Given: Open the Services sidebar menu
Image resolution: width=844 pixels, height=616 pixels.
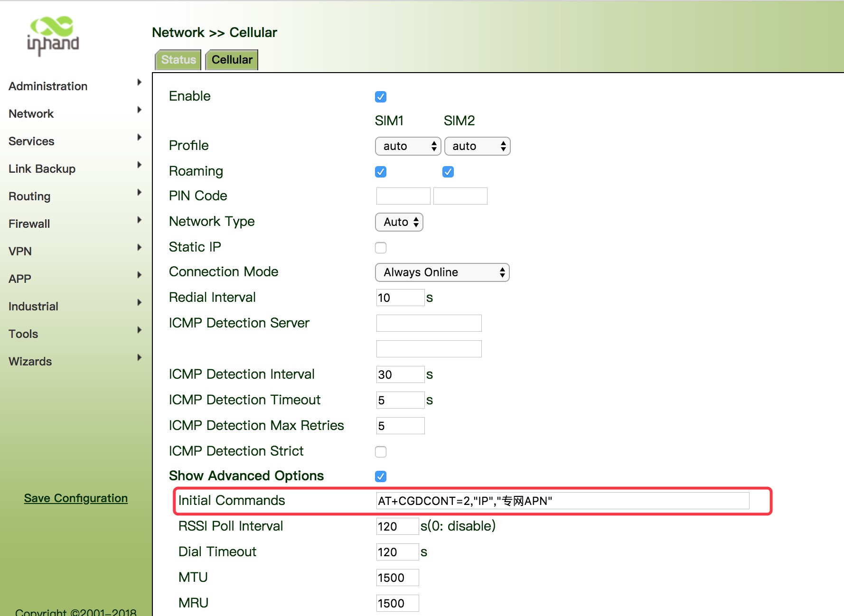Looking at the screenshot, I should click(31, 141).
